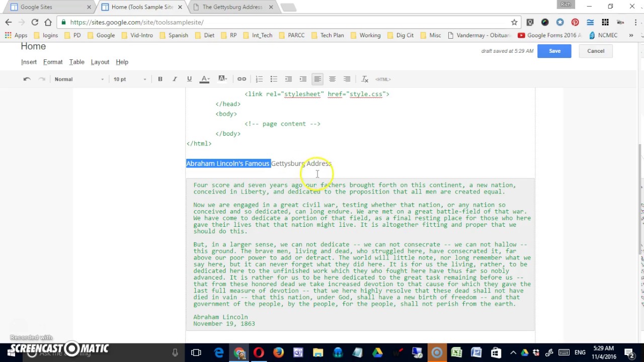Open the Spanish bookmark folder
This screenshot has height=362, width=644.
pos(173,35)
